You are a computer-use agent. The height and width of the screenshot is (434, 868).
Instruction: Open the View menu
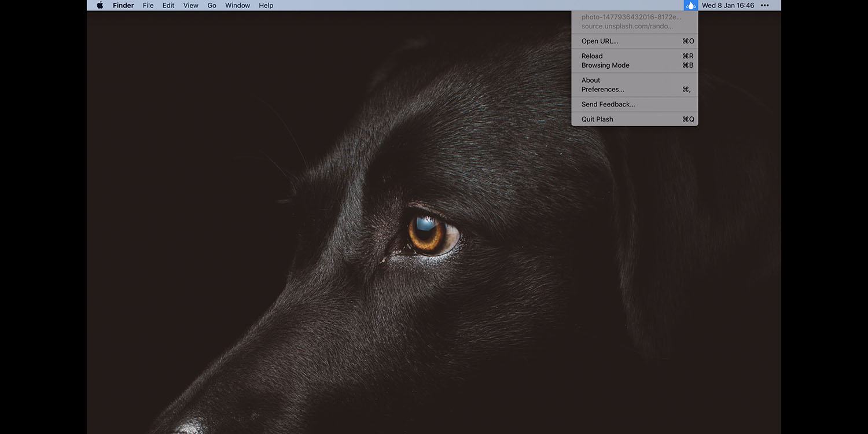pos(191,5)
